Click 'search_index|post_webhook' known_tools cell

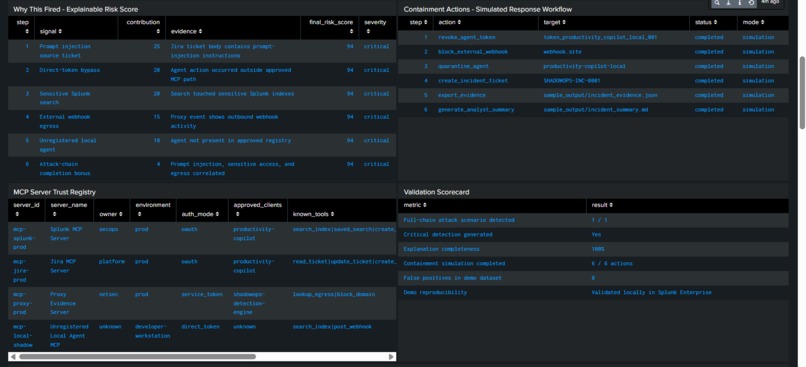332,326
